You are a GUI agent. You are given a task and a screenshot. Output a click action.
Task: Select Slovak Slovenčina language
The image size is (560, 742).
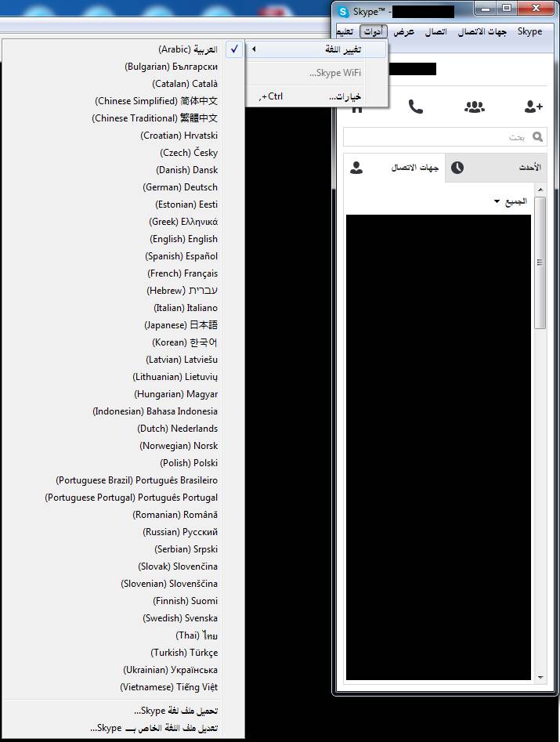click(x=123, y=566)
